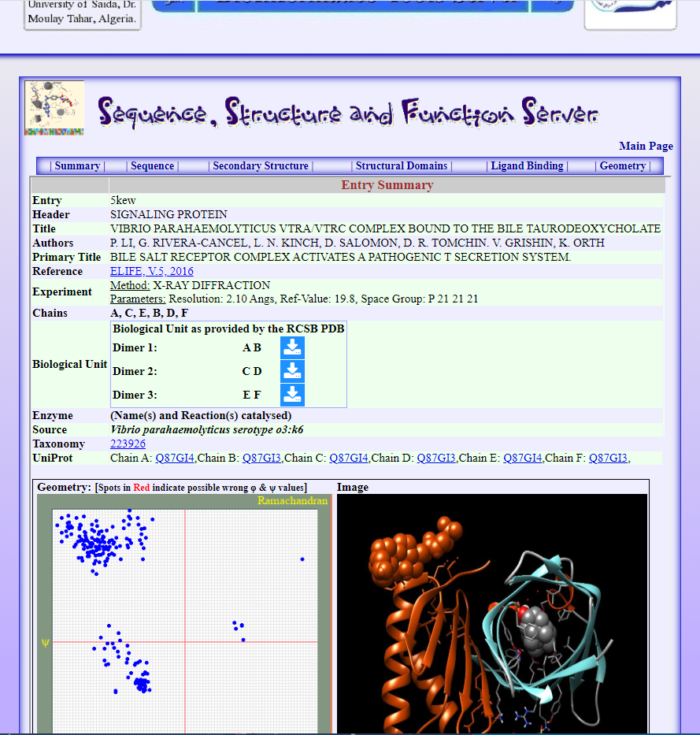Open Chain E UniProt link Q87GI4
The width and height of the screenshot is (700, 735).
click(523, 458)
